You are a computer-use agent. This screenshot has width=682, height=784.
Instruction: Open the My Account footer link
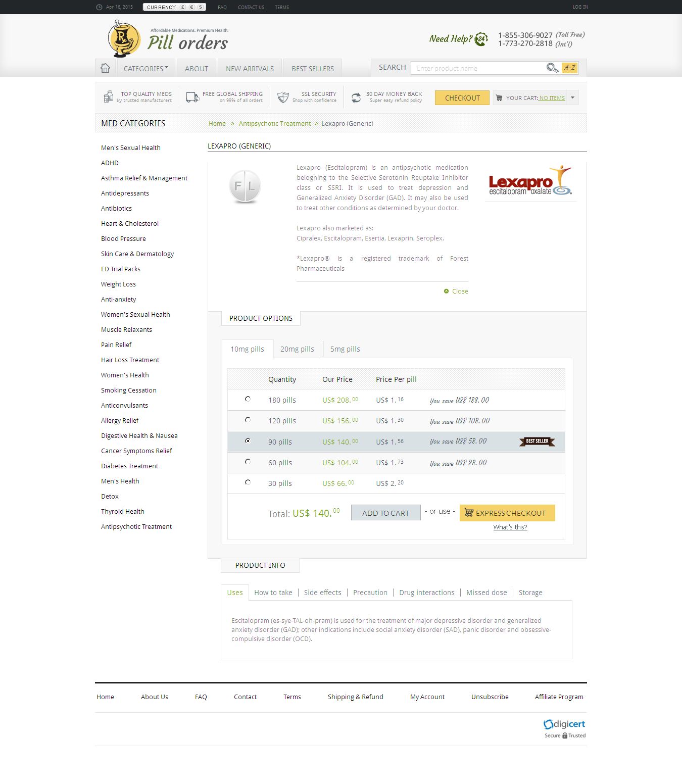click(427, 697)
